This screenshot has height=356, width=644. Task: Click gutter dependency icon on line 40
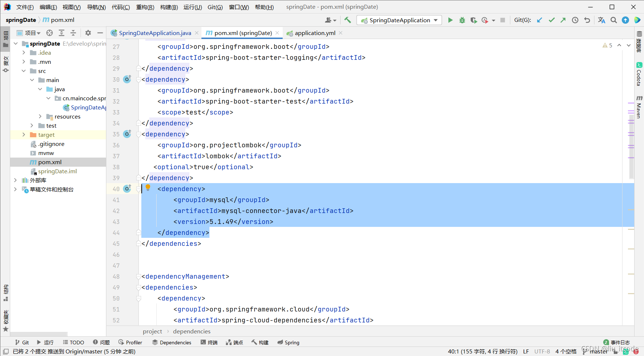click(x=127, y=188)
